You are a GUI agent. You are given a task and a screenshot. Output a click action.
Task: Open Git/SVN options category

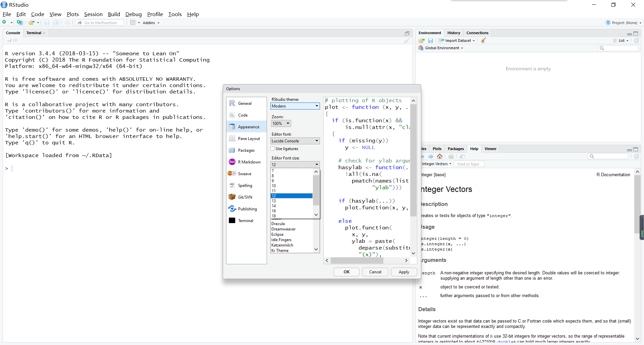247,197
